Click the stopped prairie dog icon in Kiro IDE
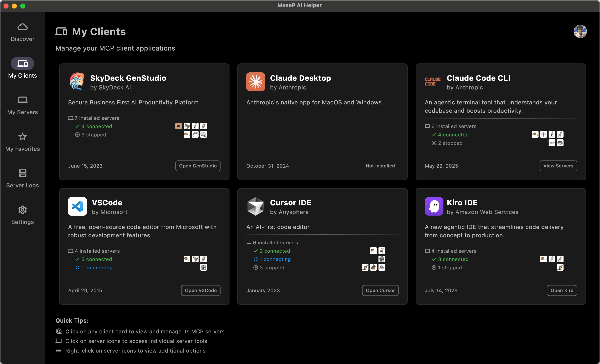600x364 pixels. point(560,267)
